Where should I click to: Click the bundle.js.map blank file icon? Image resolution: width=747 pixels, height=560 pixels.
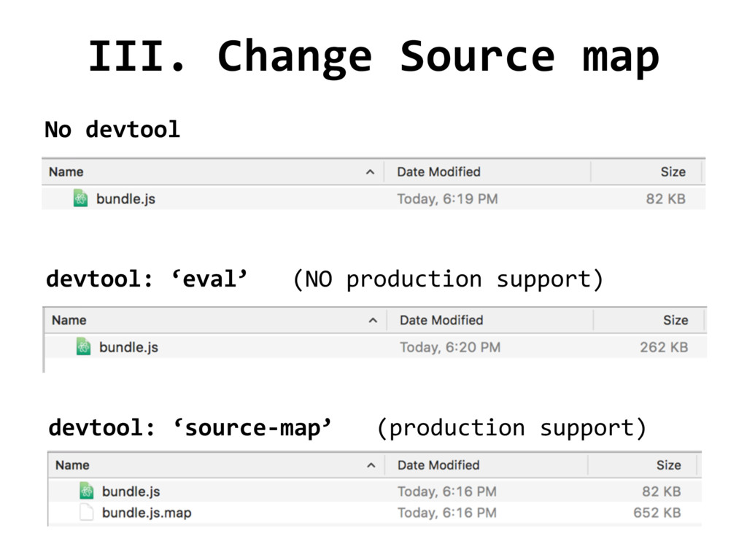[x=86, y=513]
